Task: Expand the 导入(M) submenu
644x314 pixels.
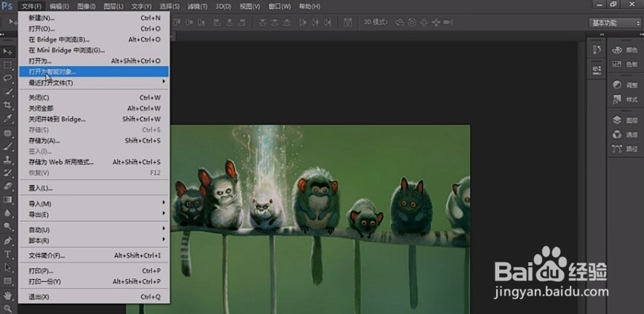Action: (94, 203)
